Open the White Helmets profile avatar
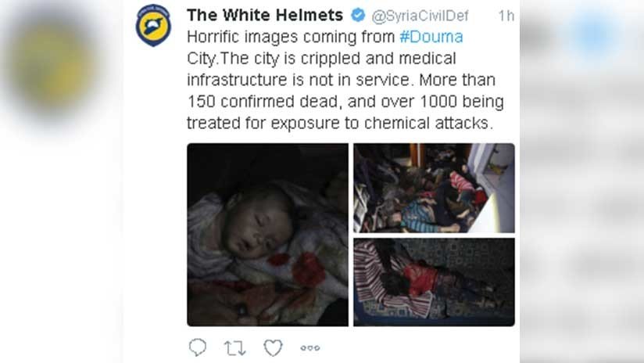The height and width of the screenshot is (363, 644). point(153,25)
